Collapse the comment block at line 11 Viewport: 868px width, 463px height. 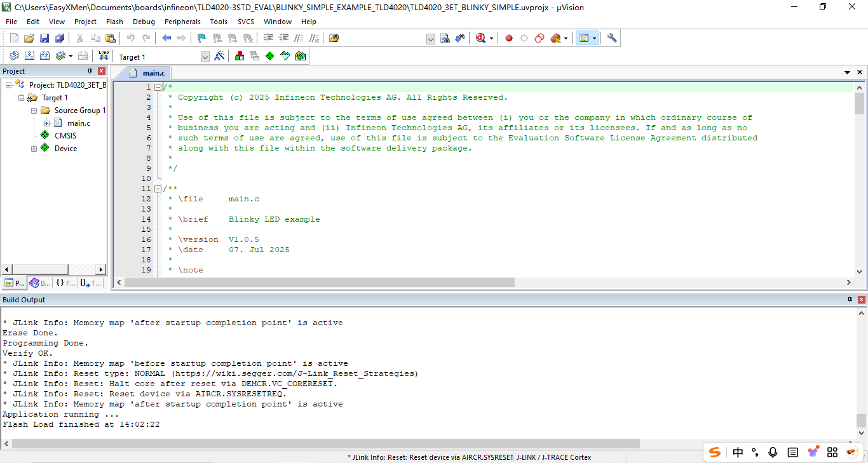(x=158, y=189)
